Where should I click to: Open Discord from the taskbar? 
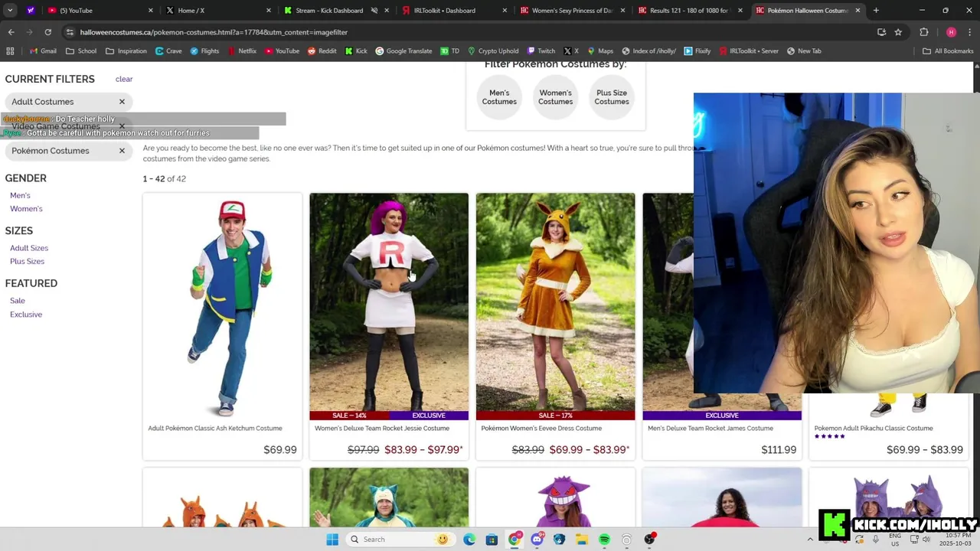537,540
